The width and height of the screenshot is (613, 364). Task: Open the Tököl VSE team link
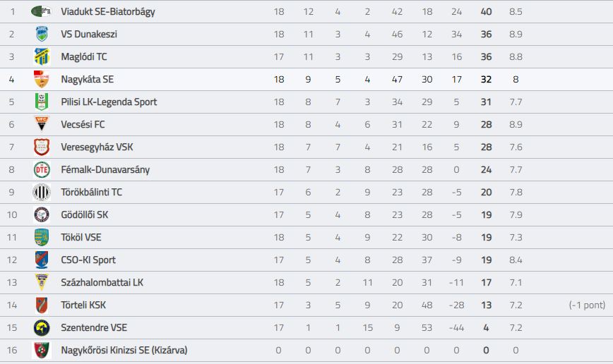[81, 238]
